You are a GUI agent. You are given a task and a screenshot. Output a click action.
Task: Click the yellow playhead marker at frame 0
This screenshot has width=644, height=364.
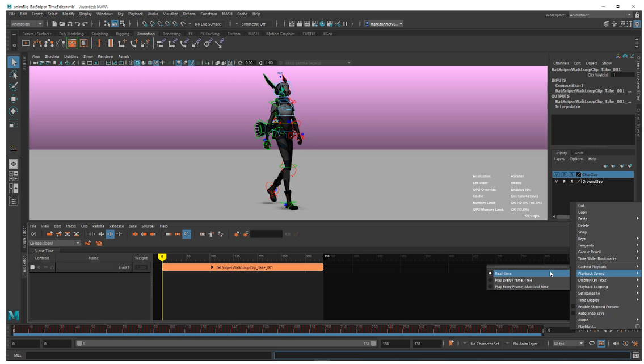(162, 257)
